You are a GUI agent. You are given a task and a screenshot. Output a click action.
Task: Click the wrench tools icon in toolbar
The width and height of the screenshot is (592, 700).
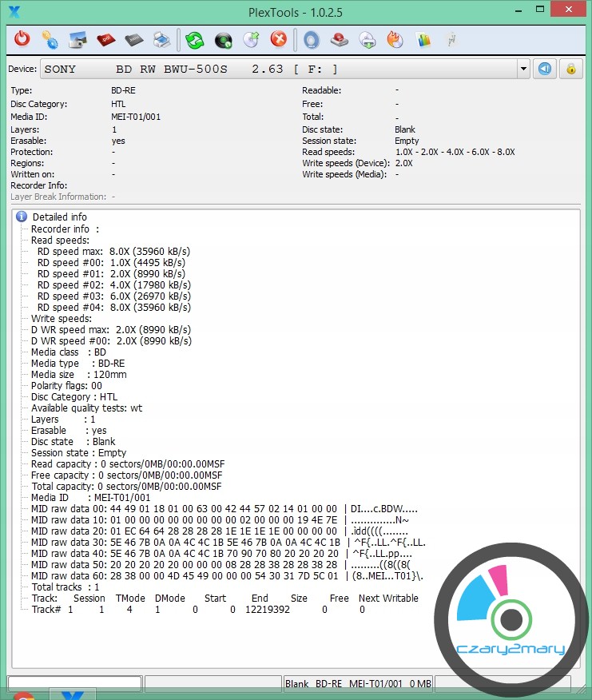coord(451,39)
